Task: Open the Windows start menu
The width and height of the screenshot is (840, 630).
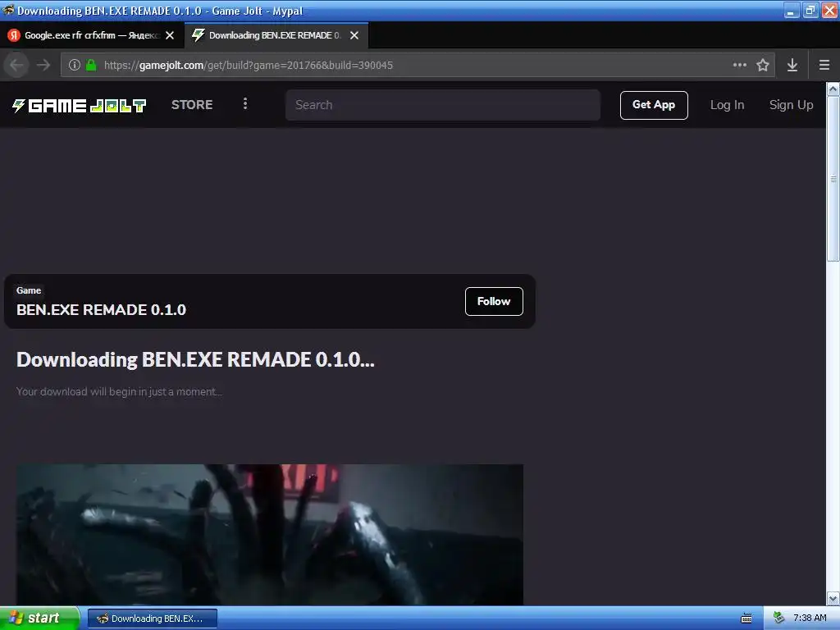Action: pos(39,619)
